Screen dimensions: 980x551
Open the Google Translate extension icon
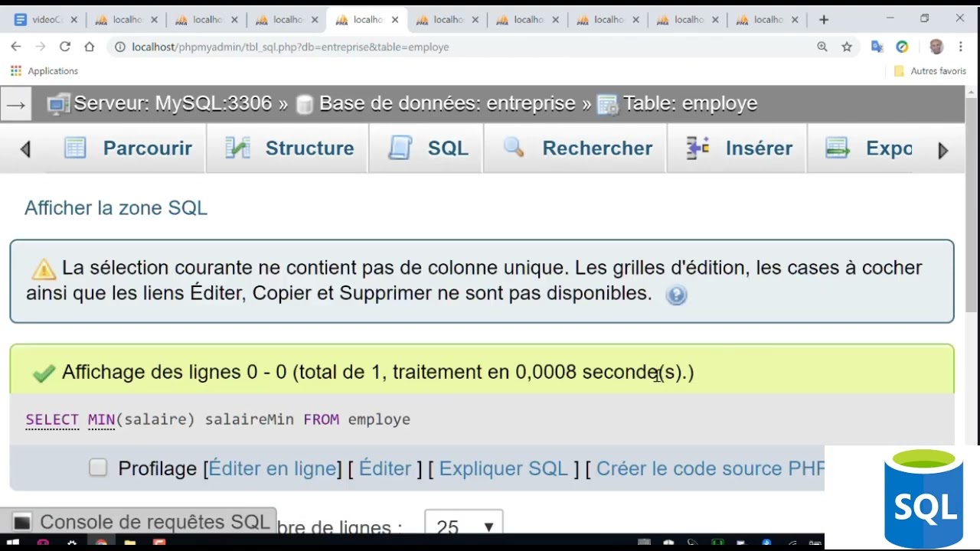(877, 47)
